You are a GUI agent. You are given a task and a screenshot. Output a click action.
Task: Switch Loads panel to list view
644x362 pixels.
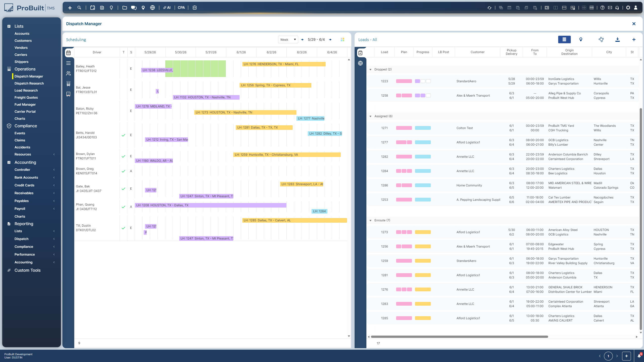pyautogui.click(x=564, y=39)
